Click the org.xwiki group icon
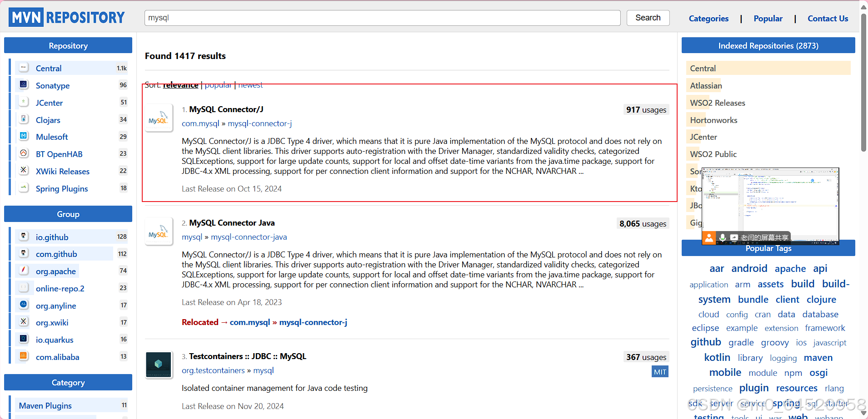Image resolution: width=868 pixels, height=419 pixels. click(x=24, y=322)
